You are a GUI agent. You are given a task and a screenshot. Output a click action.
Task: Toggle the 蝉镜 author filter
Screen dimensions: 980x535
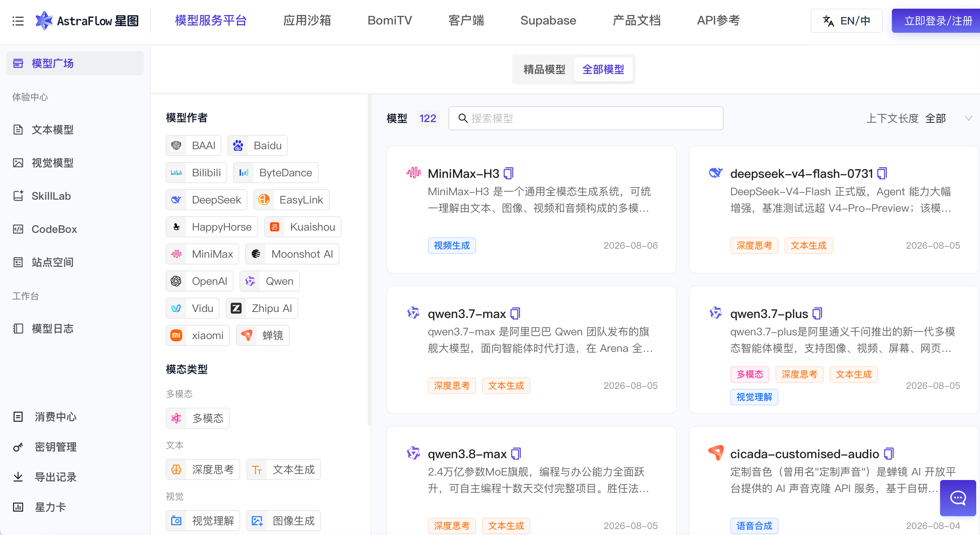[x=263, y=335]
